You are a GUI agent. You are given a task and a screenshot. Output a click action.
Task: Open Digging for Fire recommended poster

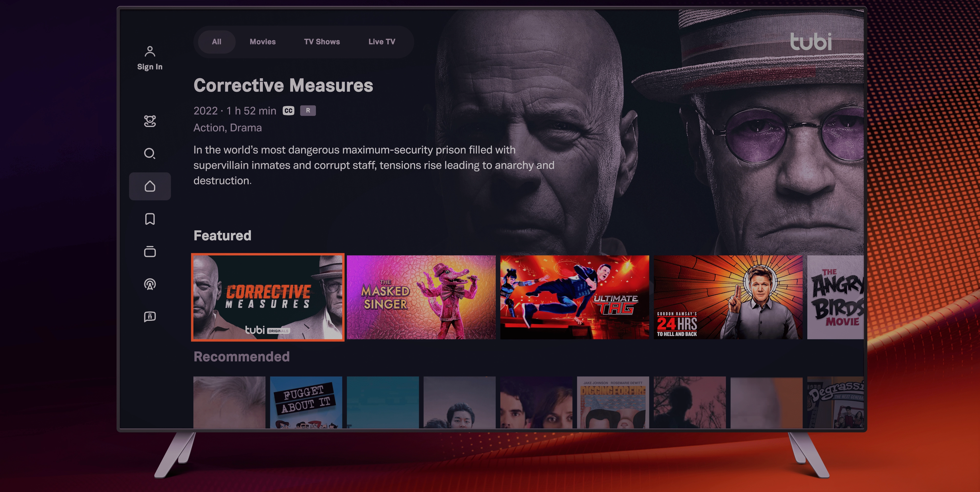coord(613,402)
